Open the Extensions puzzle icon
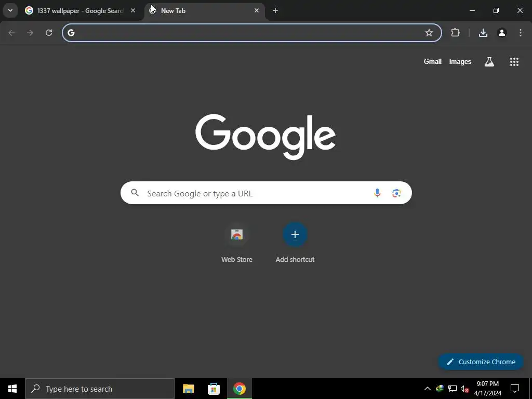This screenshot has height=399, width=532. click(x=455, y=33)
